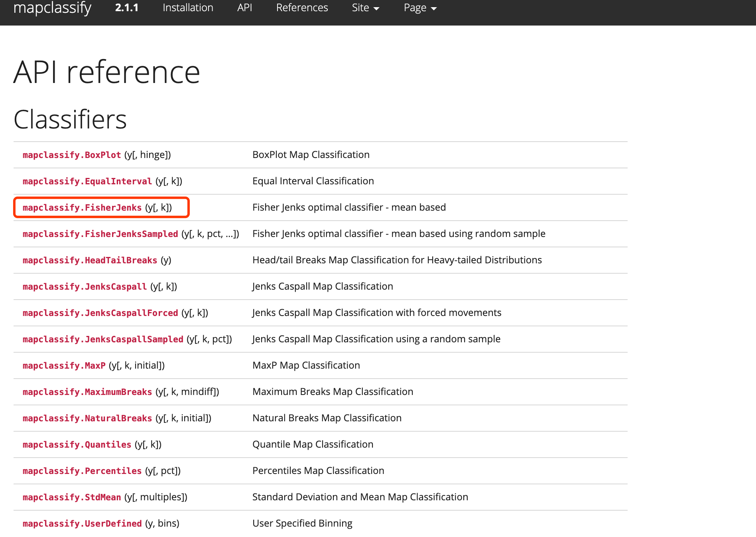Open the mapclassify.FisherJenksSampled classifier page
This screenshot has height=537, width=756.
pyautogui.click(x=100, y=234)
